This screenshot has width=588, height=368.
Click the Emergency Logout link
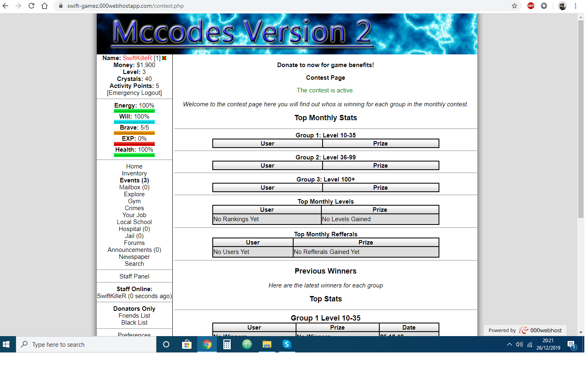click(x=134, y=93)
